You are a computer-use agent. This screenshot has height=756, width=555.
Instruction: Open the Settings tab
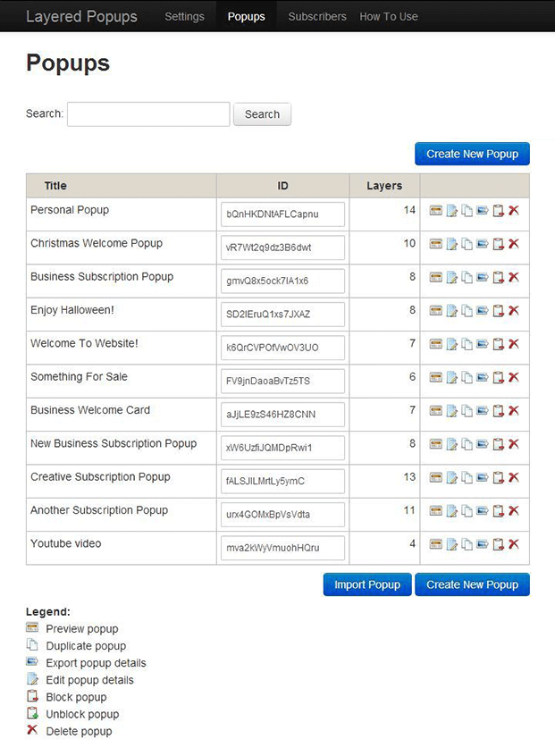coord(184,16)
